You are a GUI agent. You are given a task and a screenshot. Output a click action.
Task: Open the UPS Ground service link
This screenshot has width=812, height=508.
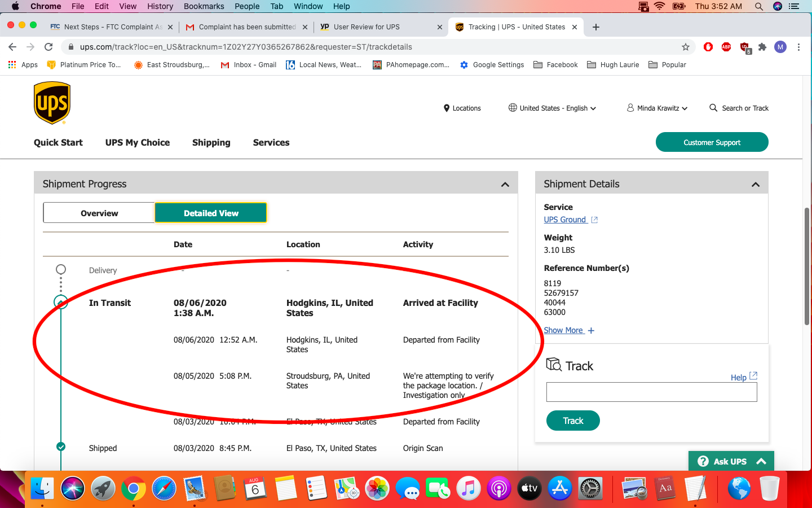[565, 220]
